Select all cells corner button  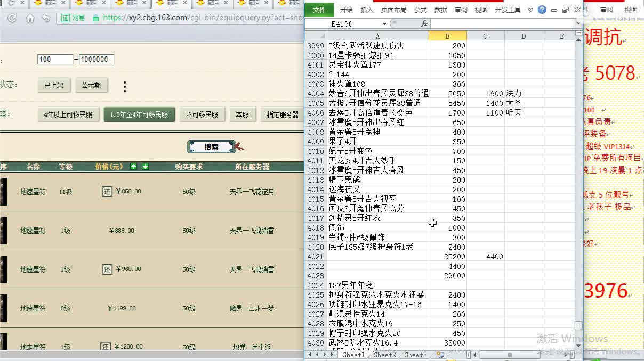click(x=316, y=36)
